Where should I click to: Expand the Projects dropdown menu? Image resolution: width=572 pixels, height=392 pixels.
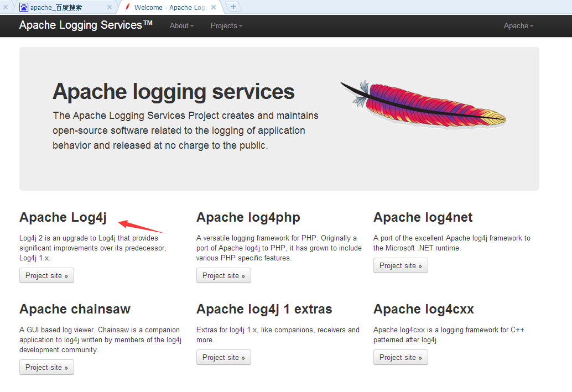227,26
